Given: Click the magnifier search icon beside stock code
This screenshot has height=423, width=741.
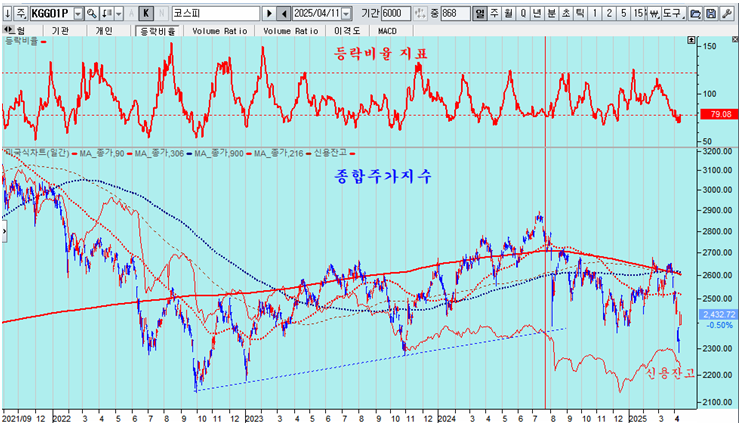Looking at the screenshot, I should coord(92,14).
